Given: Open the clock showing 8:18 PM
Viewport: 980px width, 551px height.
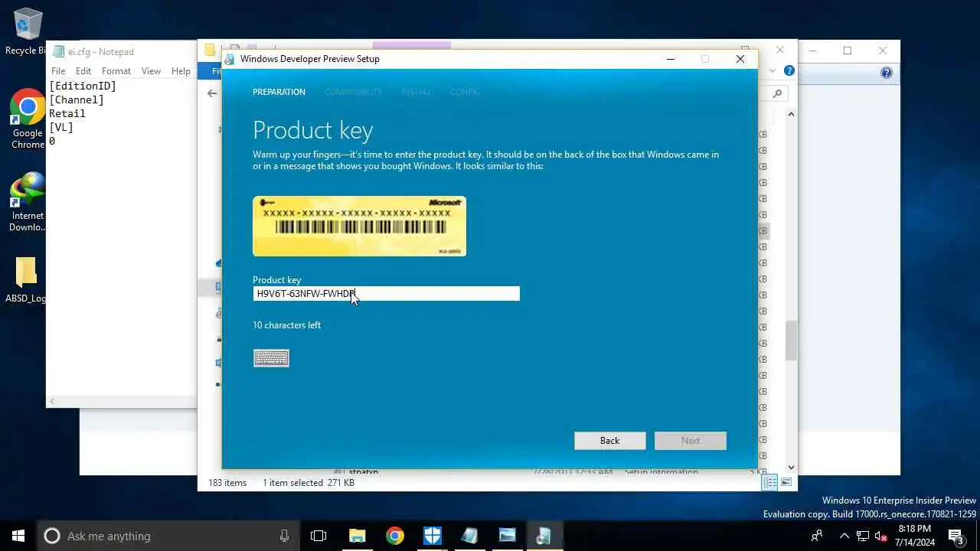Looking at the screenshot, I should point(914,536).
